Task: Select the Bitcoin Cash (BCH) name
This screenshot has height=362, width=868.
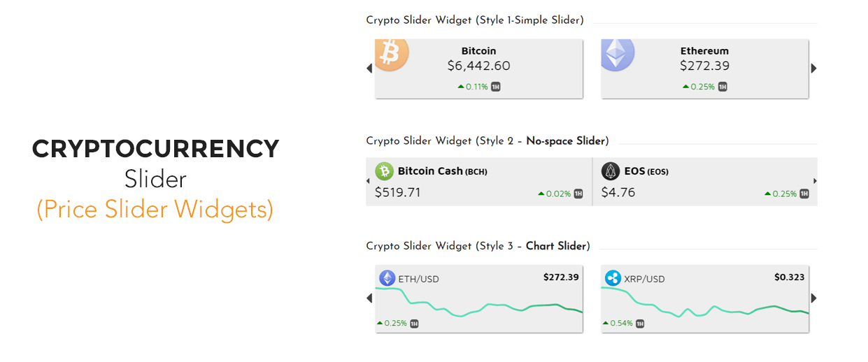Action: (443, 171)
